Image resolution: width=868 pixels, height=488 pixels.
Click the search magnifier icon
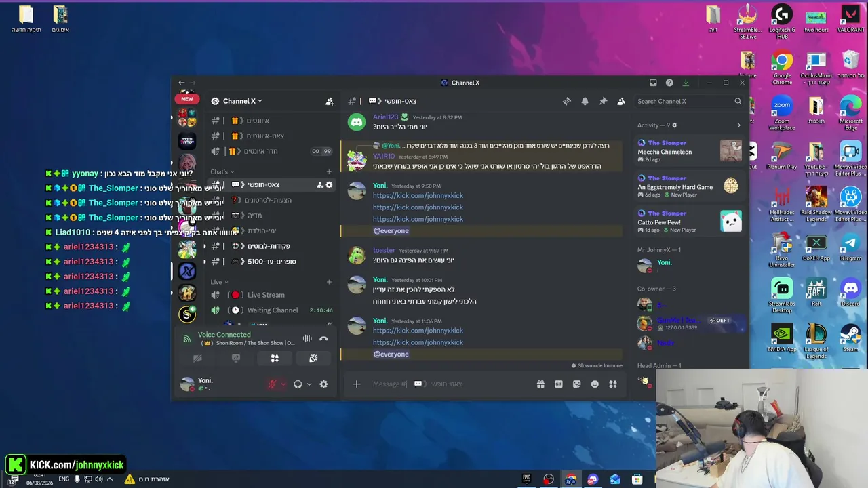tap(738, 101)
